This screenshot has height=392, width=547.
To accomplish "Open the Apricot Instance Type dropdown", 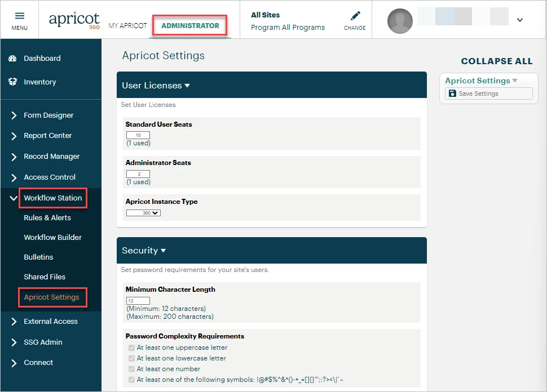I will point(143,213).
